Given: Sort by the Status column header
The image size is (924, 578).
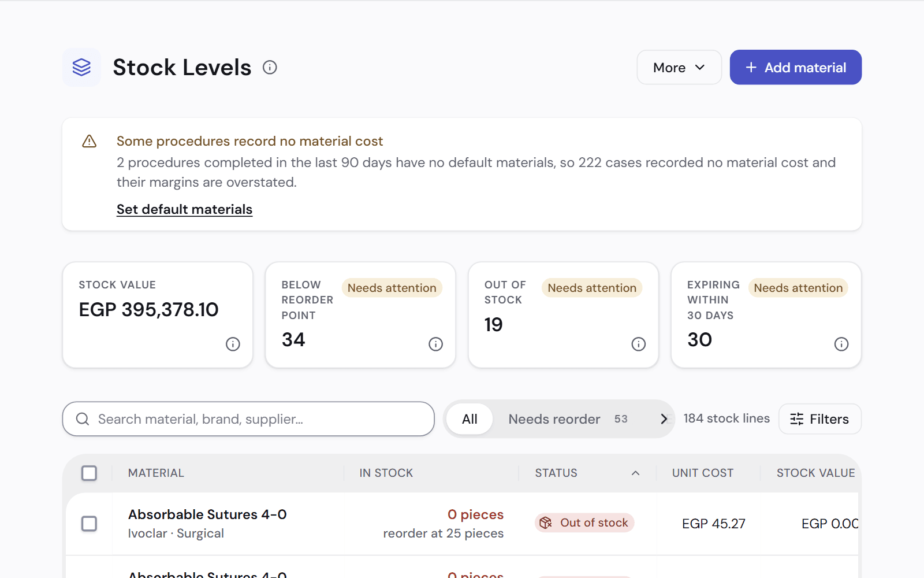Looking at the screenshot, I should point(587,473).
